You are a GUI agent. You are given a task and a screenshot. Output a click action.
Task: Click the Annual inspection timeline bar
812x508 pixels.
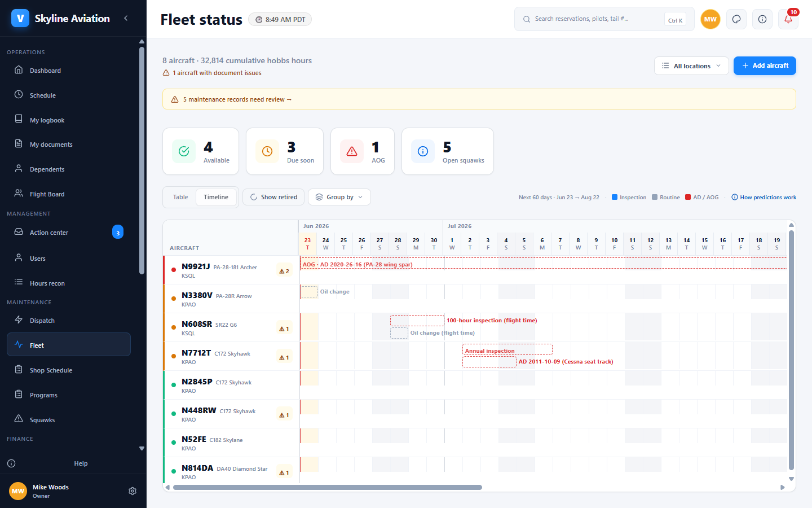coord(507,349)
